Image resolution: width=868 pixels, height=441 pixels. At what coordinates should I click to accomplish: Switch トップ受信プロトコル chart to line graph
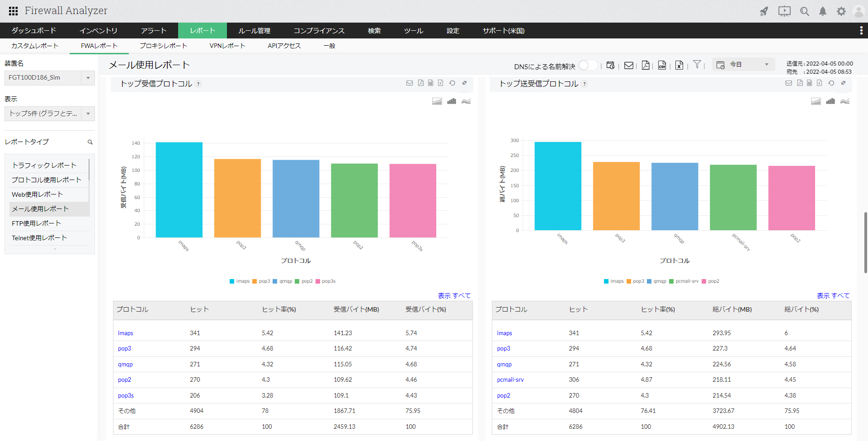point(466,101)
